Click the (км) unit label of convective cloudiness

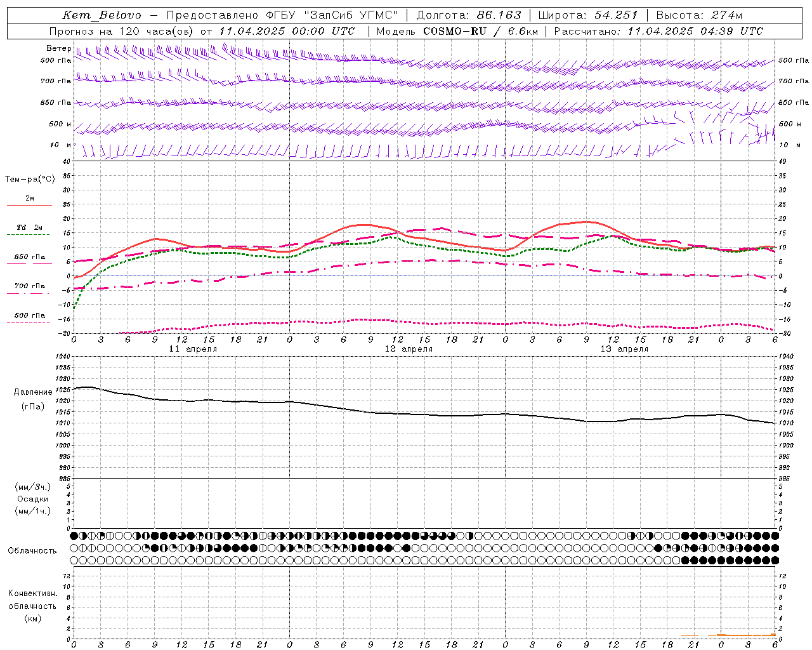coord(33,618)
